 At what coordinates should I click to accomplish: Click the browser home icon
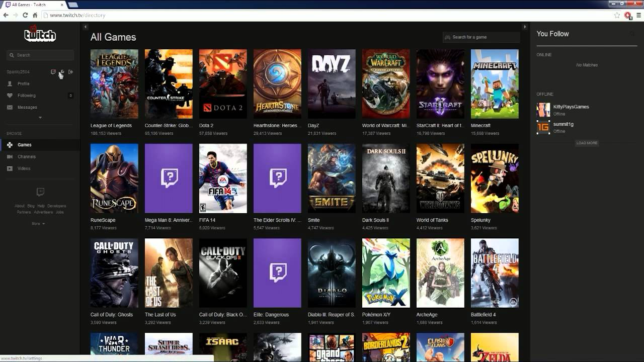tap(35, 15)
